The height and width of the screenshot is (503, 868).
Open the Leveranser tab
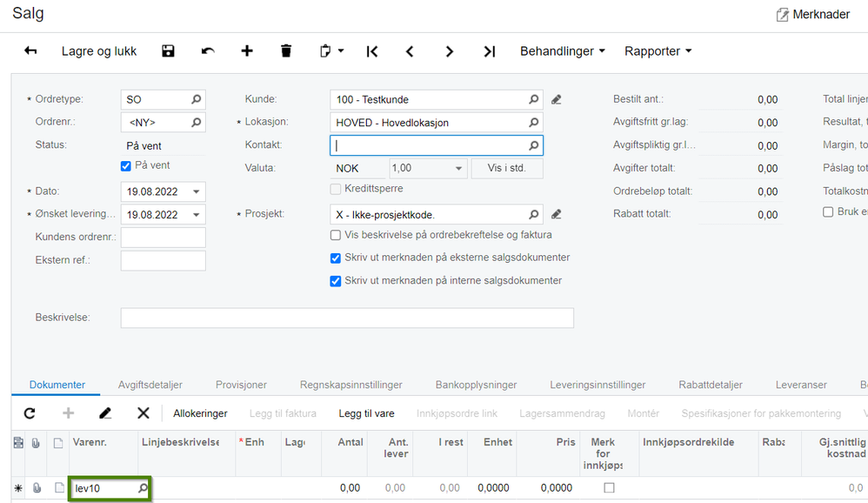pyautogui.click(x=801, y=385)
